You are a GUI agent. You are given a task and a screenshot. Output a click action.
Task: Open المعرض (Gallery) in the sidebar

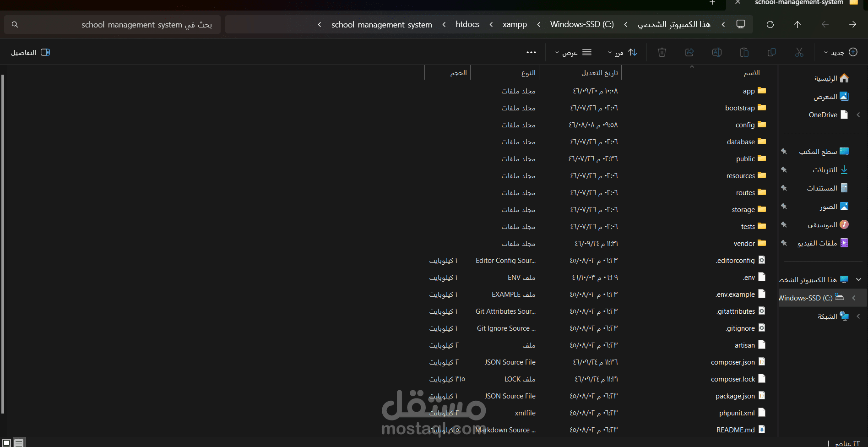(830, 97)
